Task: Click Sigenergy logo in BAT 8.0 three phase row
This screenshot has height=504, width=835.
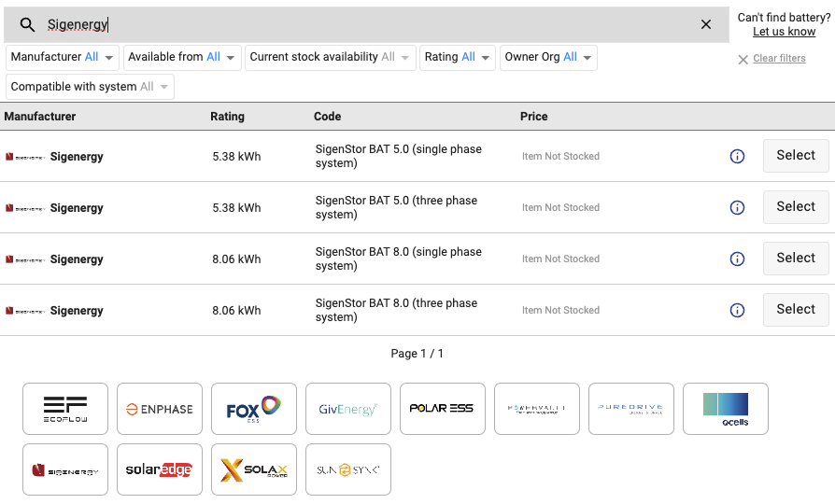Action: (25, 311)
